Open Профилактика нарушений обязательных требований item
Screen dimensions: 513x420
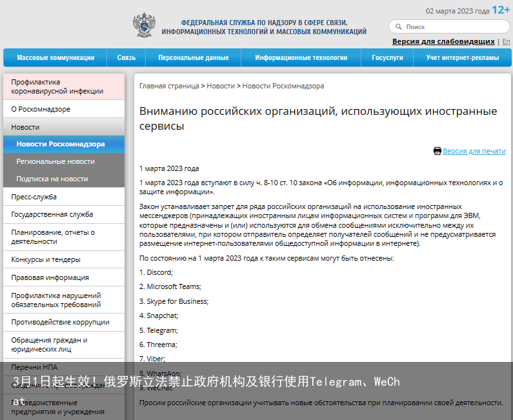64,300
